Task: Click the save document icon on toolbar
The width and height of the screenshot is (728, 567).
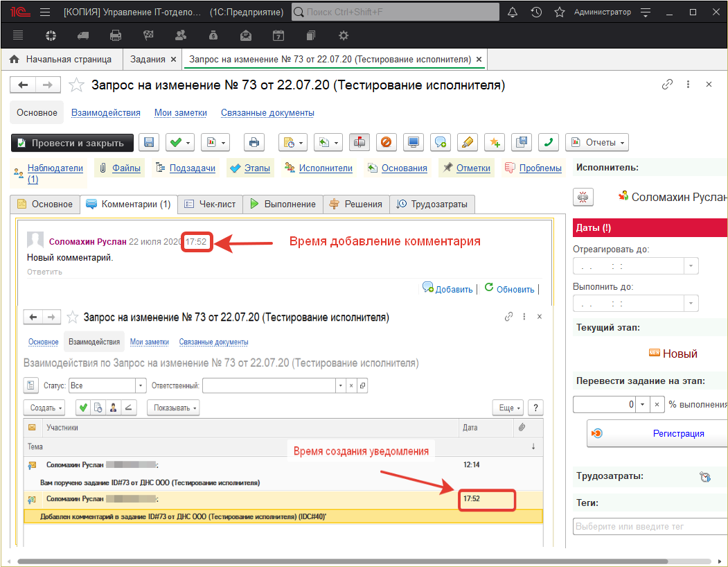Action: [x=149, y=142]
